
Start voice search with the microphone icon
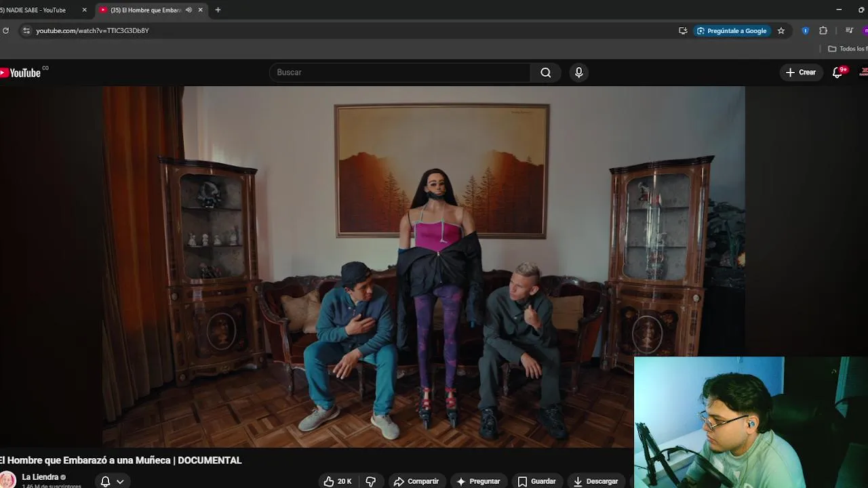578,73
